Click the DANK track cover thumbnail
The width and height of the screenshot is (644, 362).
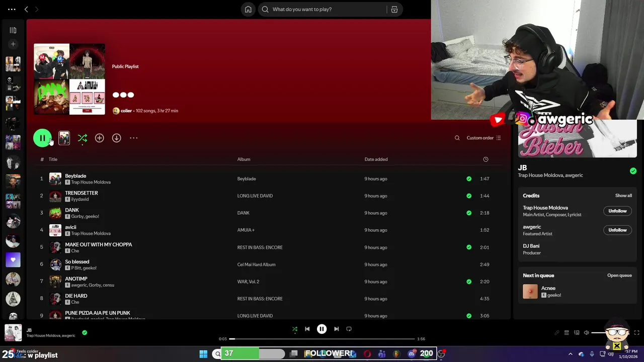(55, 213)
